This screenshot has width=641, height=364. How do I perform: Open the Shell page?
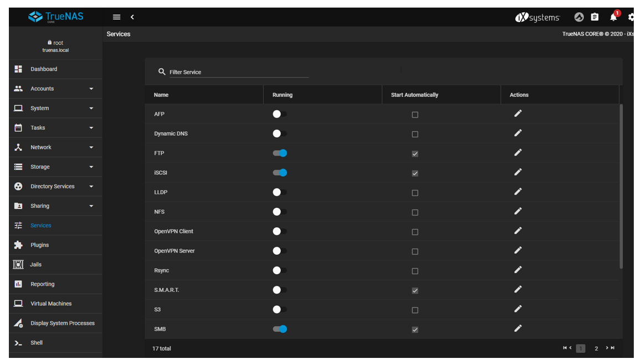(55, 343)
